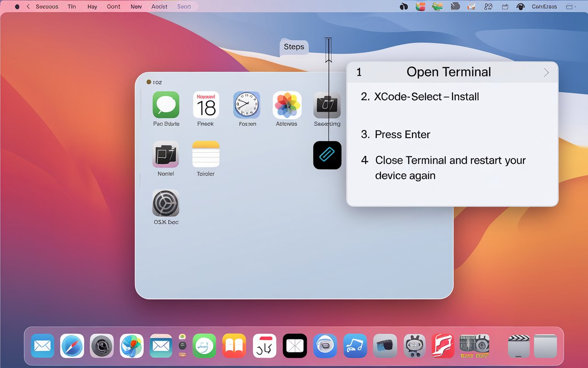Screen dimensions: 588x368
Task: Open the Calendar icon showing 18
Action: [x=206, y=105]
